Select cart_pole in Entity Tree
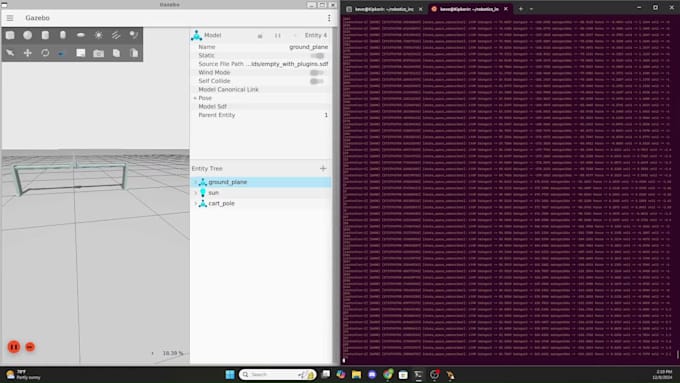Viewport: 680px width, 383px height. tap(221, 203)
